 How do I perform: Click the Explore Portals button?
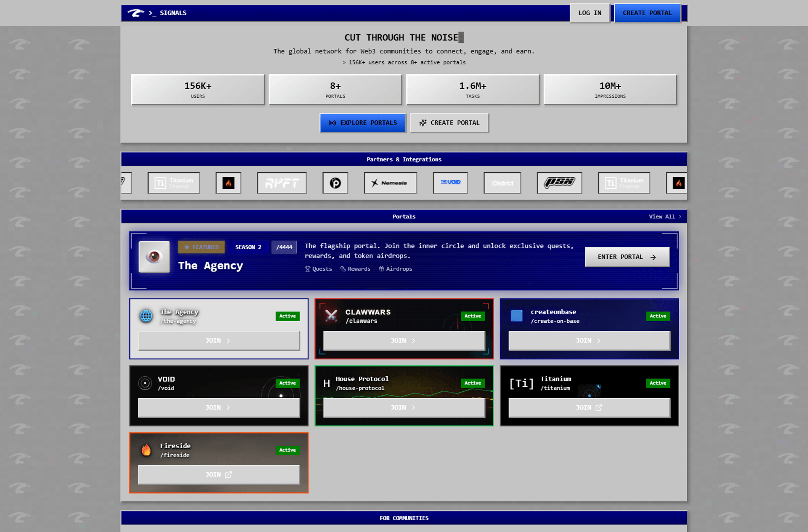click(363, 123)
